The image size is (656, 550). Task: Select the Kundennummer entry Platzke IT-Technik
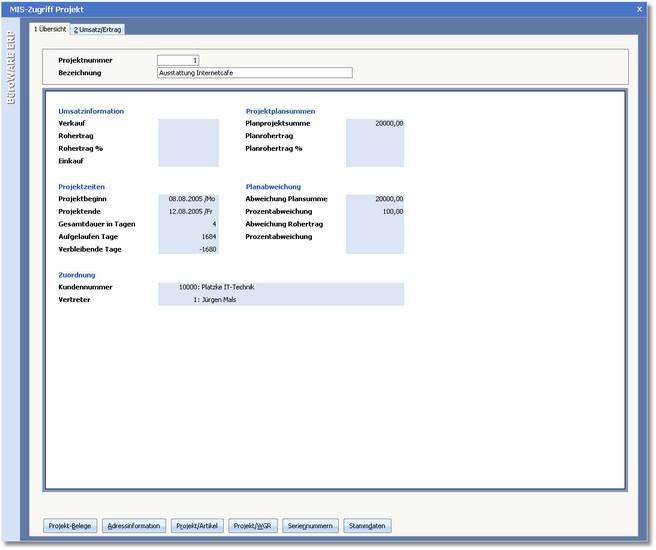pos(280,287)
